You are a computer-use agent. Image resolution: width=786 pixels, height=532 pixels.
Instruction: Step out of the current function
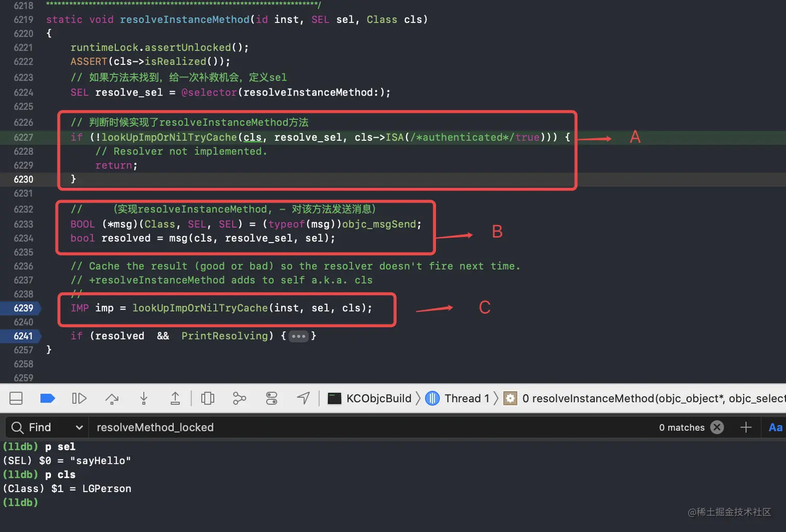pos(175,398)
